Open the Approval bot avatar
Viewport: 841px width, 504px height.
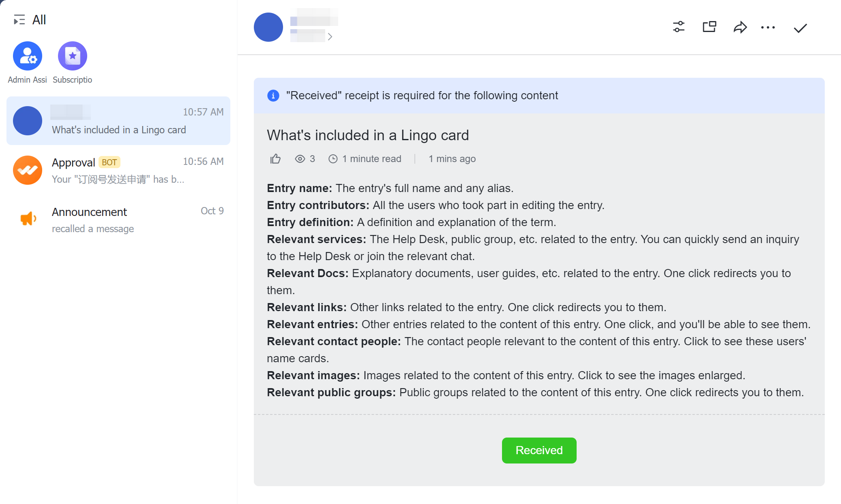tap(27, 170)
